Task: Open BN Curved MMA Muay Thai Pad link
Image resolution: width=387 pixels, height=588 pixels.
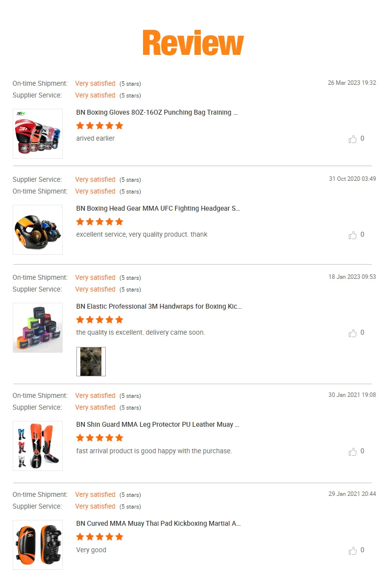Action: click(158, 523)
